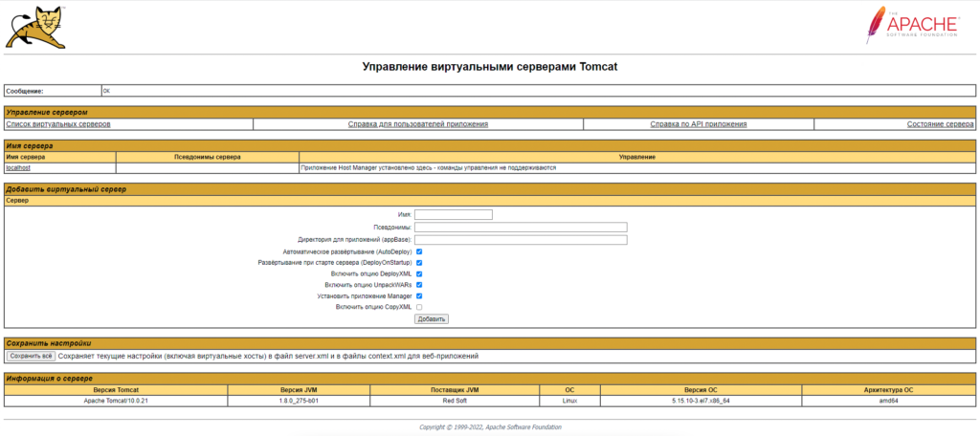Click the OK message value
Image resolution: width=980 pixels, height=436 pixels.
pos(106,91)
